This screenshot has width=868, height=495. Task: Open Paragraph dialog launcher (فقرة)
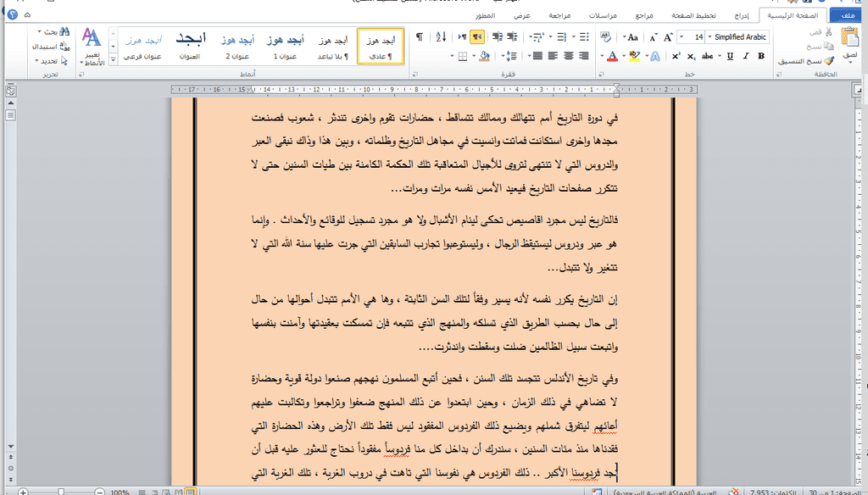tap(415, 74)
